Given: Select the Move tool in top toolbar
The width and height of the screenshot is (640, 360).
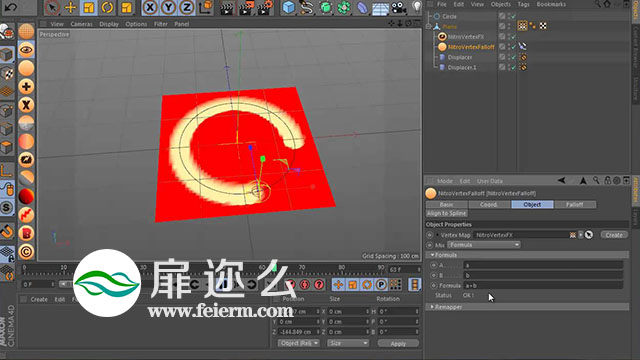Looking at the screenshot, I should click(x=70, y=7).
